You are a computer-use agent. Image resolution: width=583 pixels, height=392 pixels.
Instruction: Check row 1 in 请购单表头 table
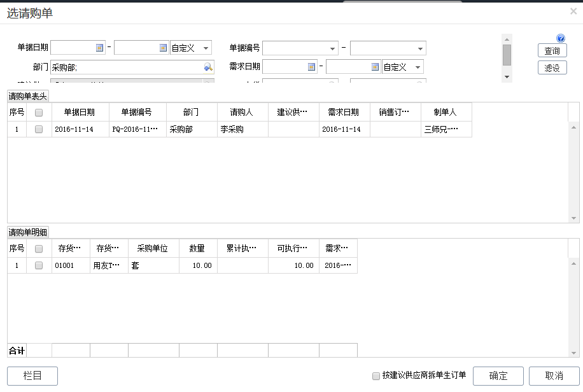pyautogui.click(x=39, y=129)
